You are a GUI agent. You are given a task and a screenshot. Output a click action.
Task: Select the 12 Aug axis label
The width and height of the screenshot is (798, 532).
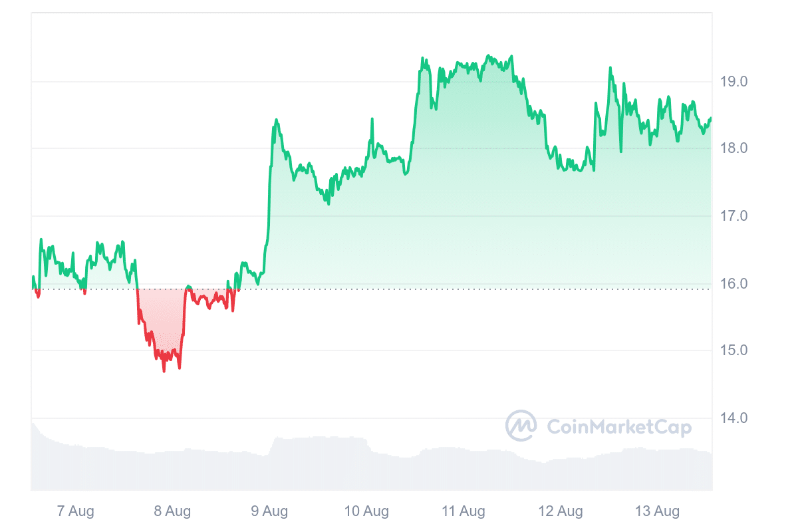tap(561, 511)
